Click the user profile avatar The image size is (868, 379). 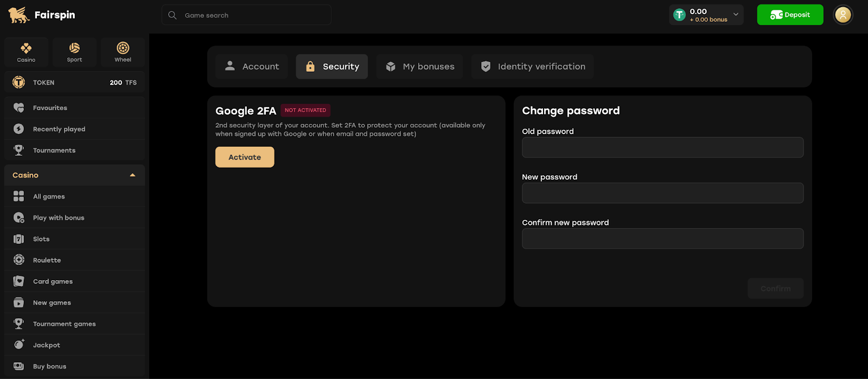(x=843, y=15)
